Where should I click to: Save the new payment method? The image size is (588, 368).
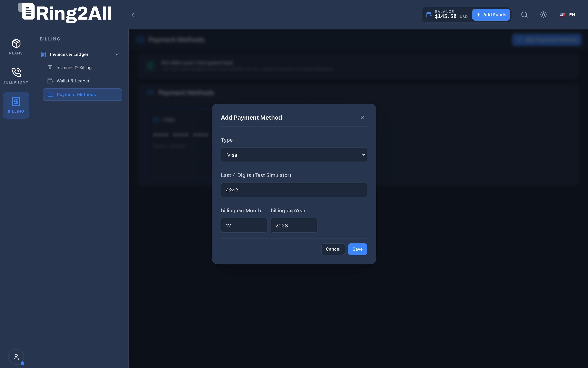tap(357, 249)
